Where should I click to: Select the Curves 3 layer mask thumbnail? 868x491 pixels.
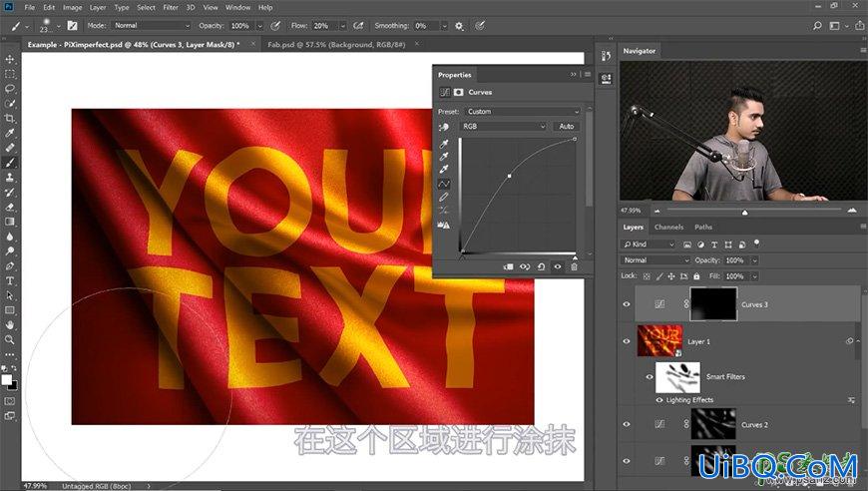tap(713, 304)
